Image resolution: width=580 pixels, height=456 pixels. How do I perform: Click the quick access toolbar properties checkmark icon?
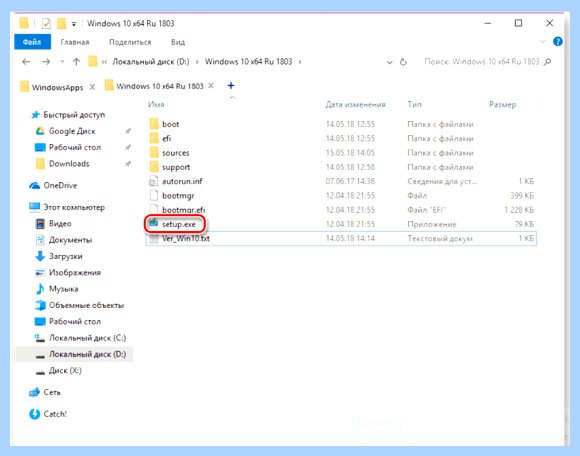[x=46, y=24]
